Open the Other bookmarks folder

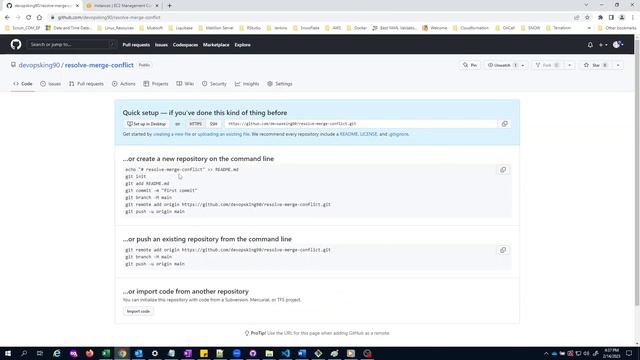pyautogui.click(x=617, y=28)
